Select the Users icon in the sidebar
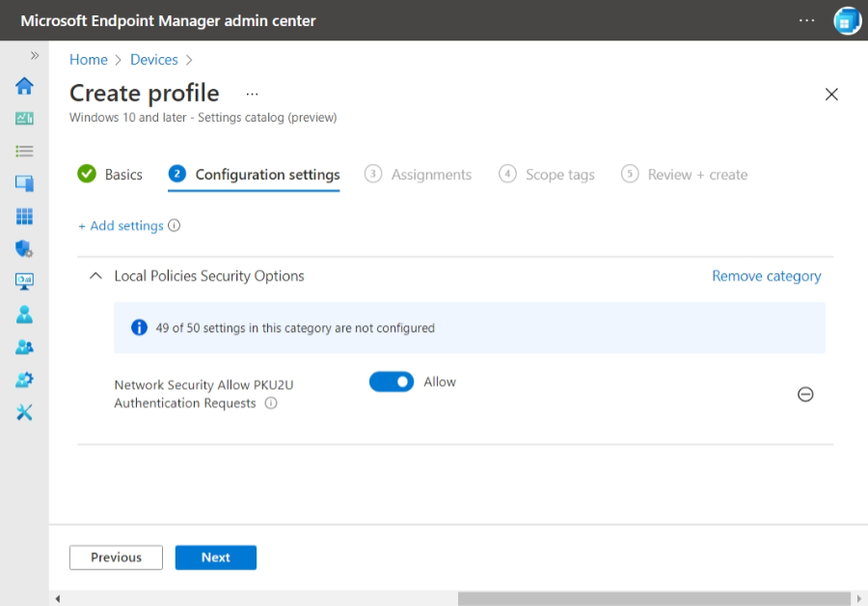Viewport: 868px width, 606px height. pos(24,314)
